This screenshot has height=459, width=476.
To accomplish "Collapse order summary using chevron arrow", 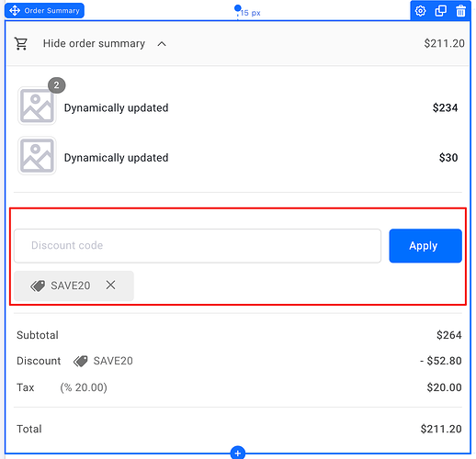I will click(162, 44).
